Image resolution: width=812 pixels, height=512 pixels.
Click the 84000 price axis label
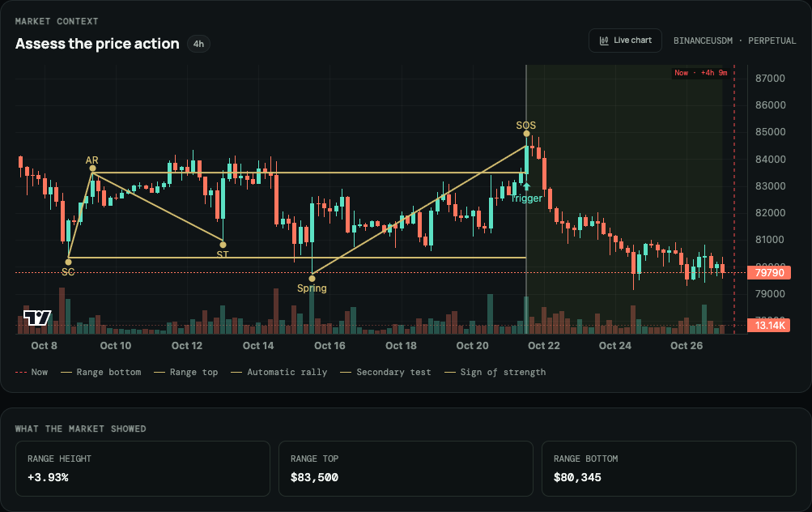point(770,159)
